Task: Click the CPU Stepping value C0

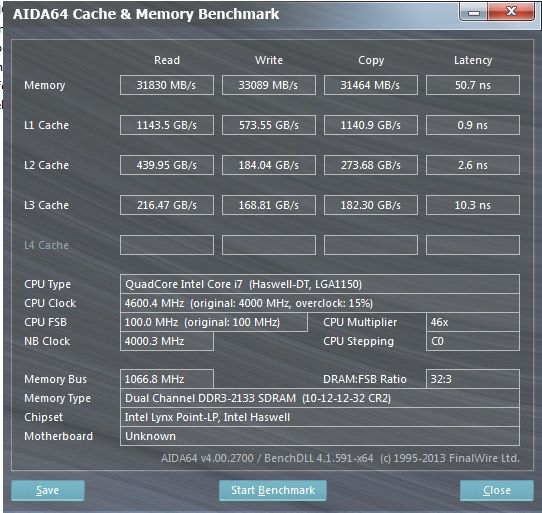Action: tap(473, 341)
